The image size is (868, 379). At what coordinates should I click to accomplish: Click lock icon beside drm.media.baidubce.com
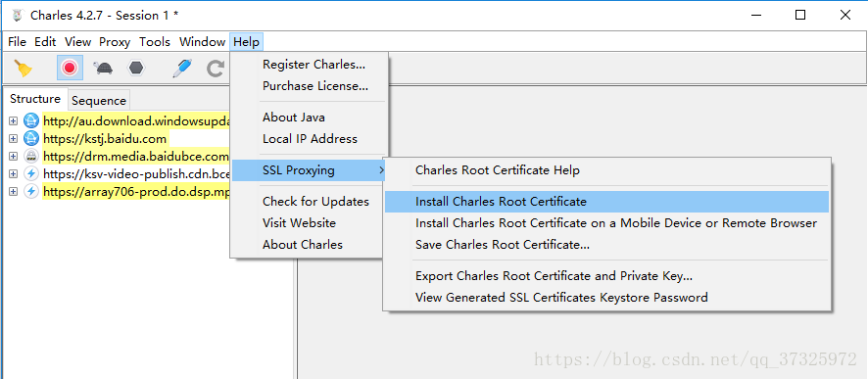pos(31,156)
